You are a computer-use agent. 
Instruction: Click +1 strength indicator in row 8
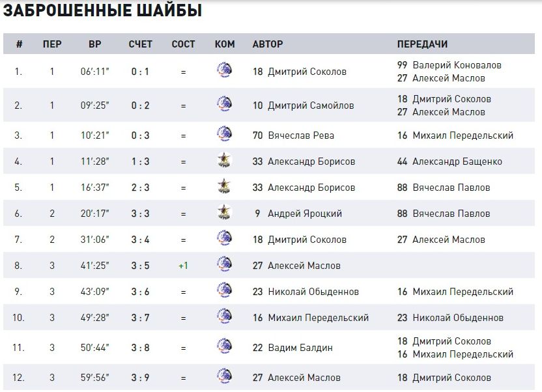point(183,266)
